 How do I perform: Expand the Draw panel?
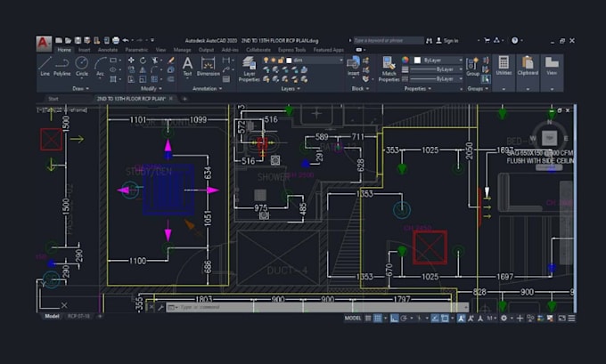click(80, 88)
